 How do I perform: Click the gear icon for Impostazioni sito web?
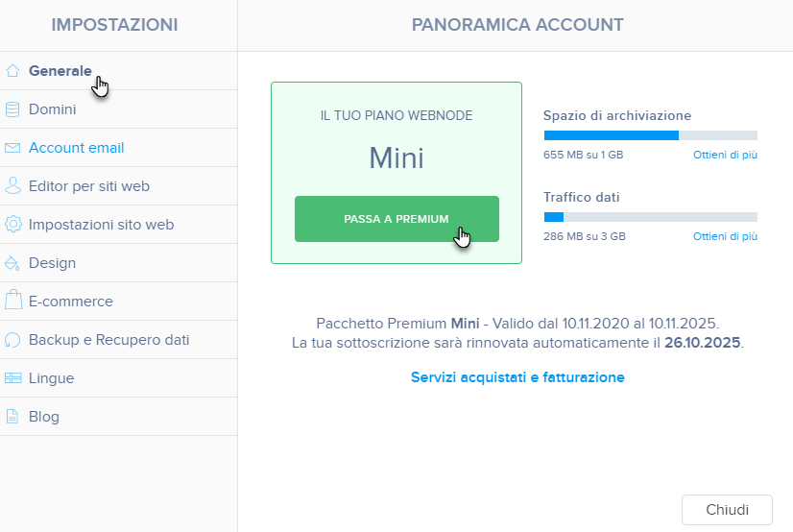tap(12, 224)
